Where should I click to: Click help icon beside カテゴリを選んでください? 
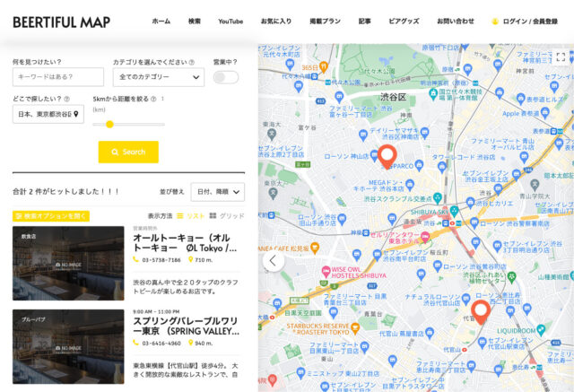(191, 62)
